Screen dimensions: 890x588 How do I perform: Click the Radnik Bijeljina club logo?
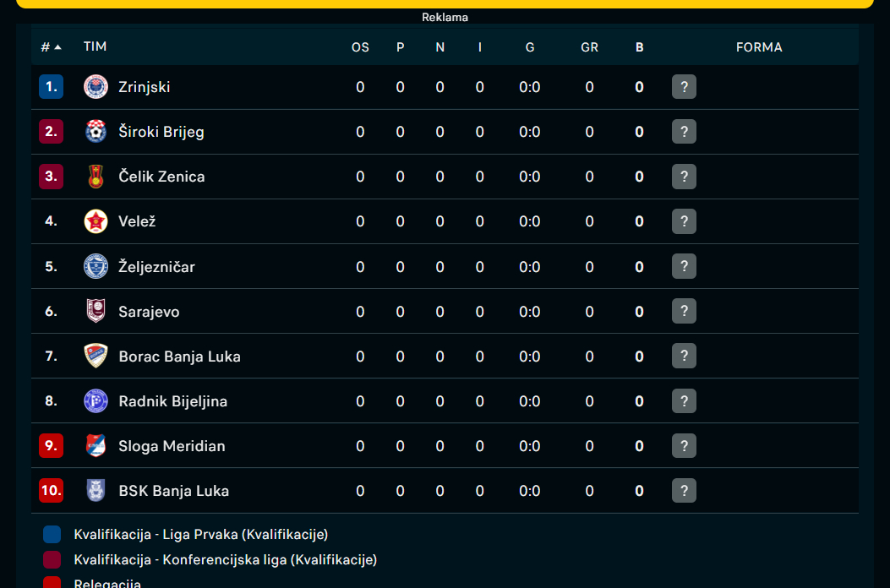[96, 400]
